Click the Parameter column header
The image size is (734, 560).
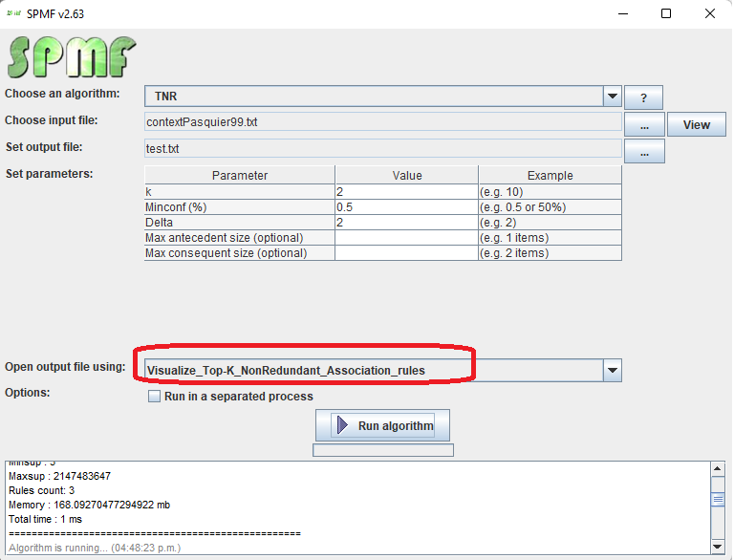pos(239,176)
